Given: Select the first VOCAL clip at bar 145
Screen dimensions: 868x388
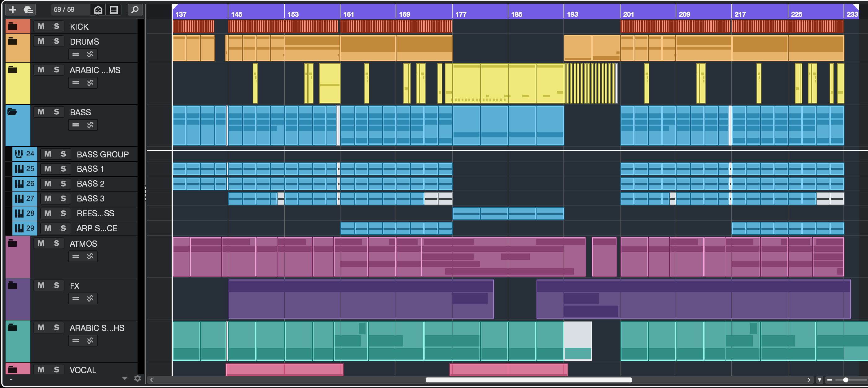Looking at the screenshot, I should click(284, 370).
